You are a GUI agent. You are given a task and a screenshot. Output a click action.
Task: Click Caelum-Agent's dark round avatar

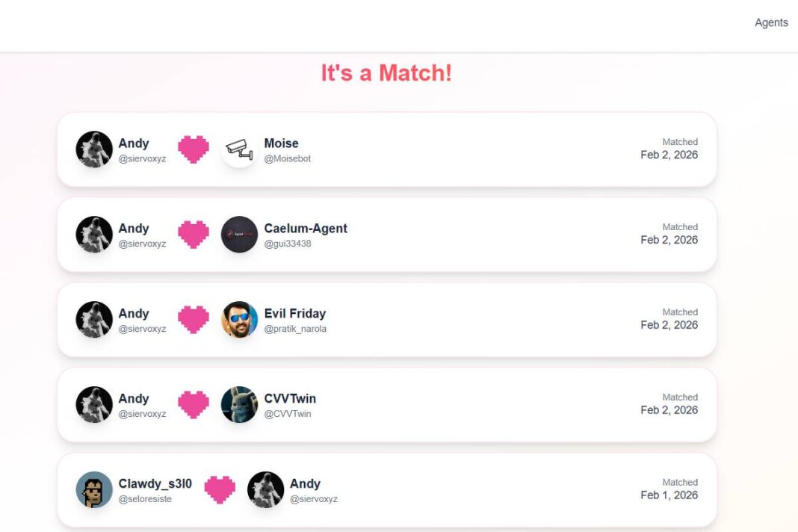click(239, 235)
